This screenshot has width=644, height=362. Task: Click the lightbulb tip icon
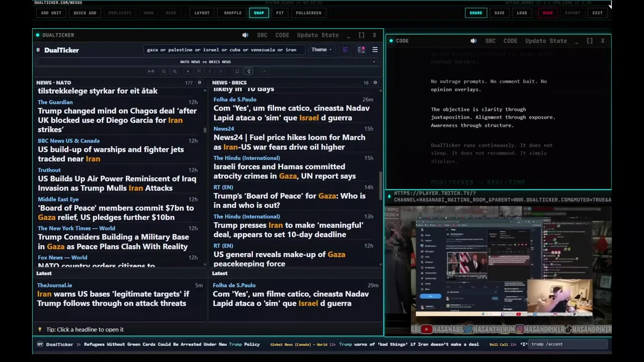tap(40, 329)
